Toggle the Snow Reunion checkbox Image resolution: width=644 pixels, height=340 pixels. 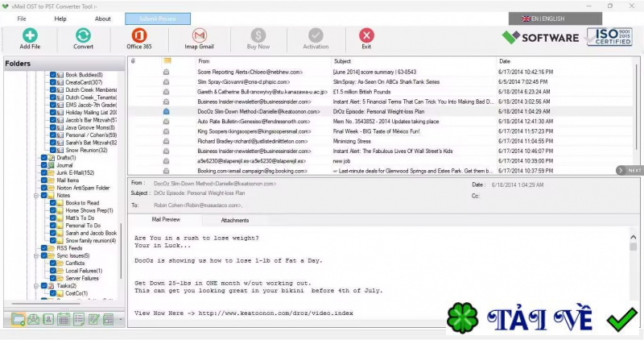53,150
